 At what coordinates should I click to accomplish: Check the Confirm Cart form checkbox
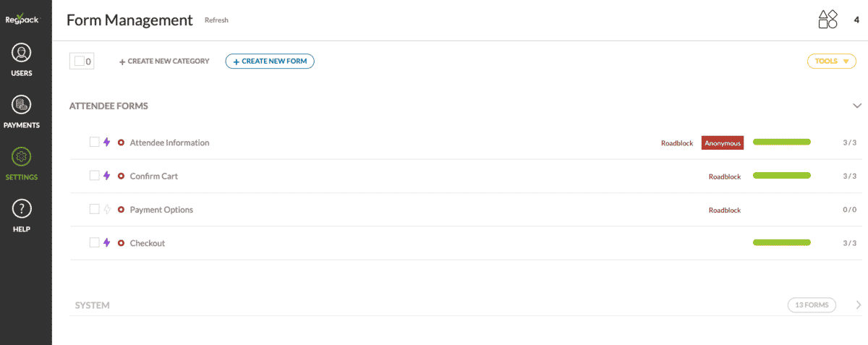pyautogui.click(x=94, y=176)
